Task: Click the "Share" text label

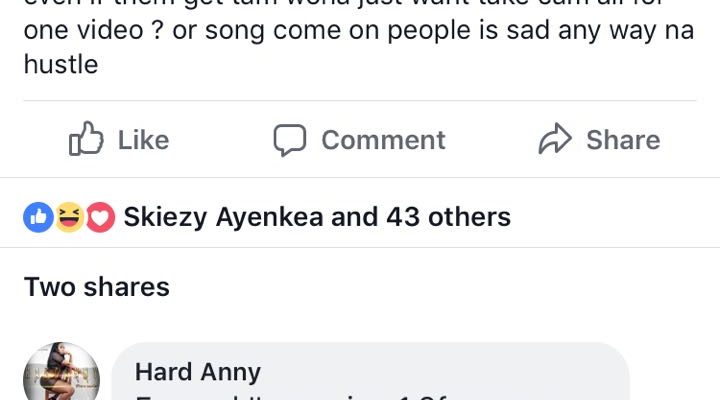Action: pos(623,140)
